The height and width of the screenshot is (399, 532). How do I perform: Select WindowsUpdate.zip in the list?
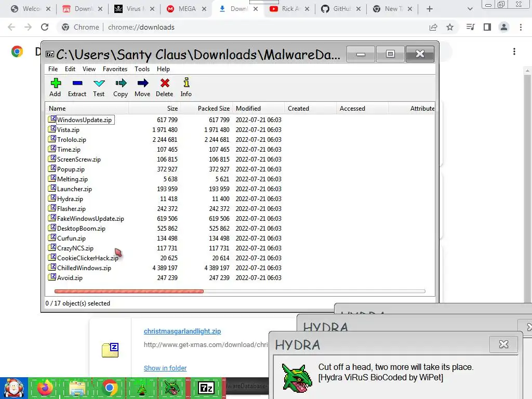(84, 120)
